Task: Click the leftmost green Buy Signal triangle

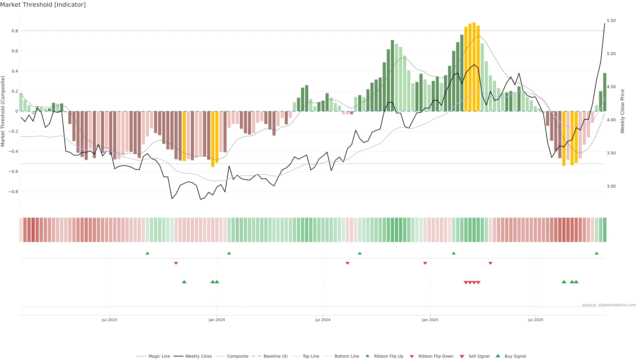Action: click(184, 282)
